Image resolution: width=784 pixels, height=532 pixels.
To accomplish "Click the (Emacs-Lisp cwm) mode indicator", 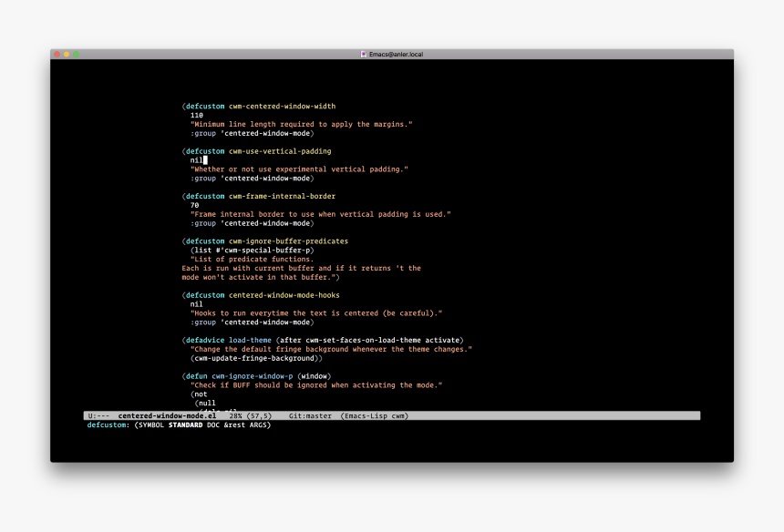I will click(375, 415).
